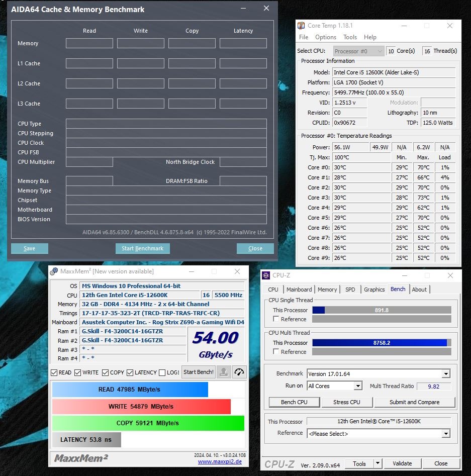Open the File menu in Core Temp

click(304, 37)
